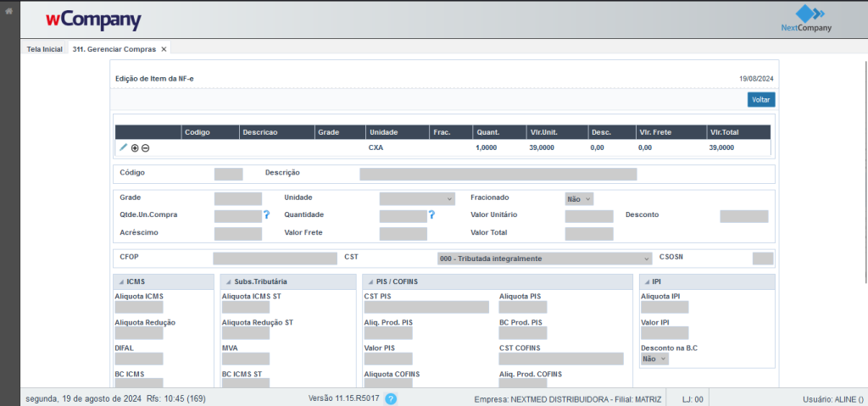Click the Valor Frete input field
Image resolution: width=868 pixels, height=406 pixels.
(x=403, y=234)
